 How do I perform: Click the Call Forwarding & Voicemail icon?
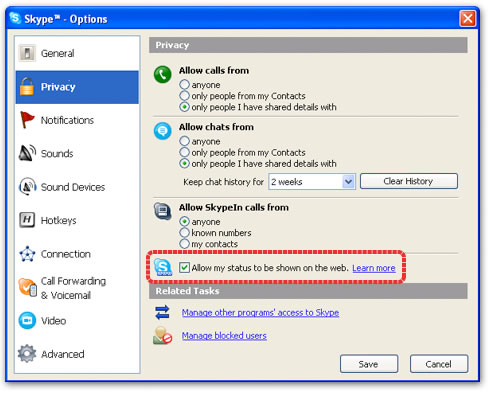[x=27, y=287]
